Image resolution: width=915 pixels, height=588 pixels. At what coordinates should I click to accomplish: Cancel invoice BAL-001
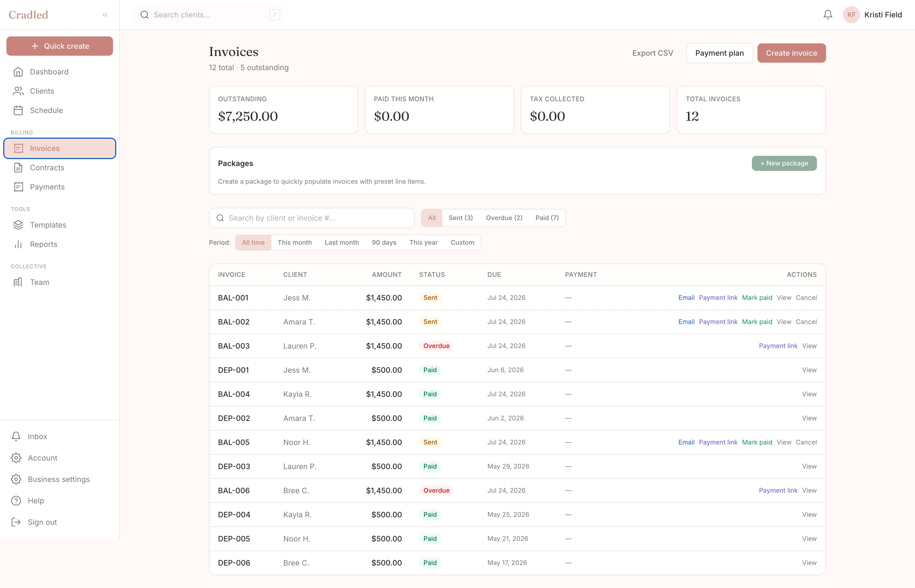pyautogui.click(x=806, y=298)
